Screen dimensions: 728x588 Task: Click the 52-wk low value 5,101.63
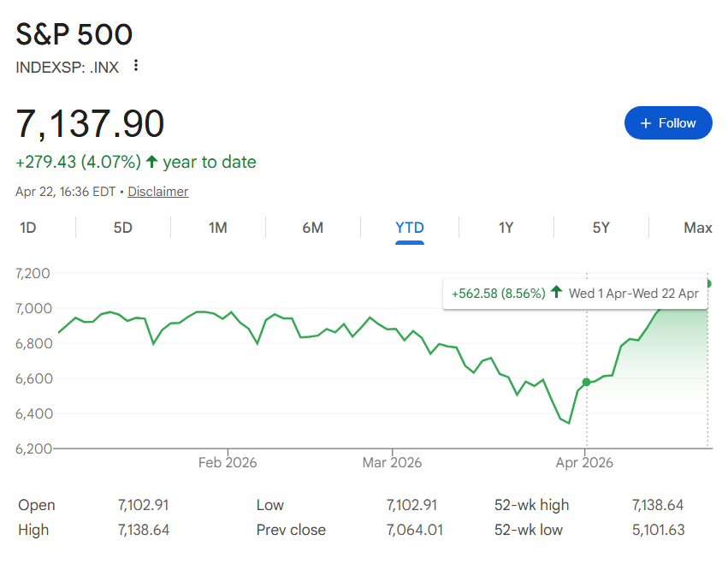[x=658, y=530]
